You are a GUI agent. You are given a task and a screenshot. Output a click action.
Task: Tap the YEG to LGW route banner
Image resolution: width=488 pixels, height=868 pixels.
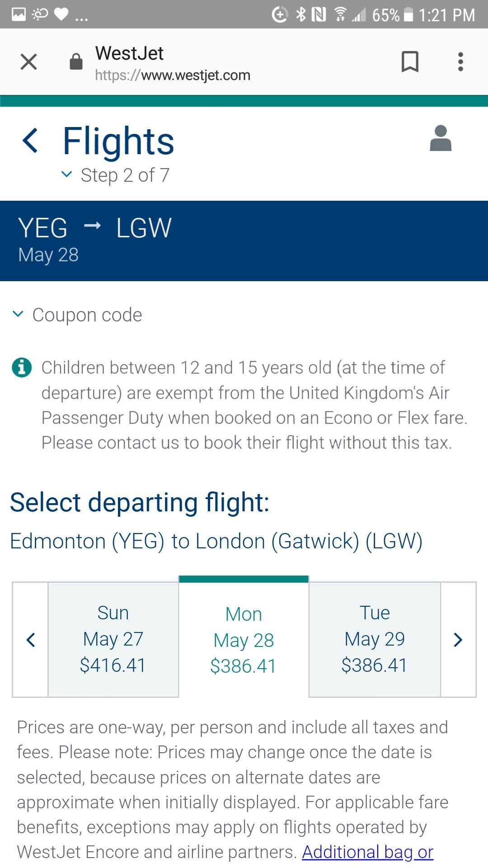coord(244,241)
